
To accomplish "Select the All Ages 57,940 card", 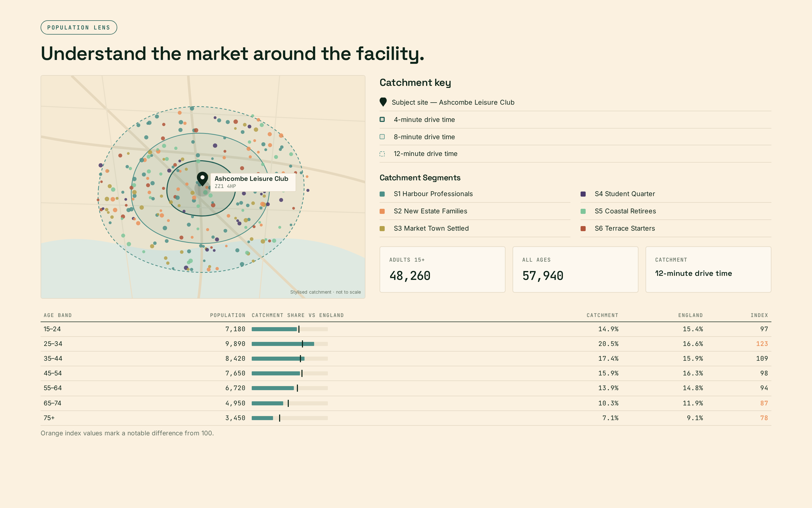I will (575, 269).
